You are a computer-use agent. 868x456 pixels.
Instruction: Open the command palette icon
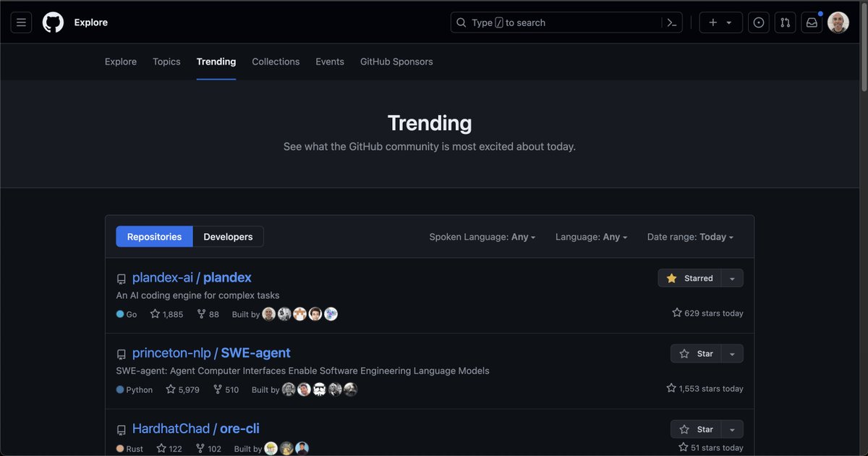tap(672, 22)
